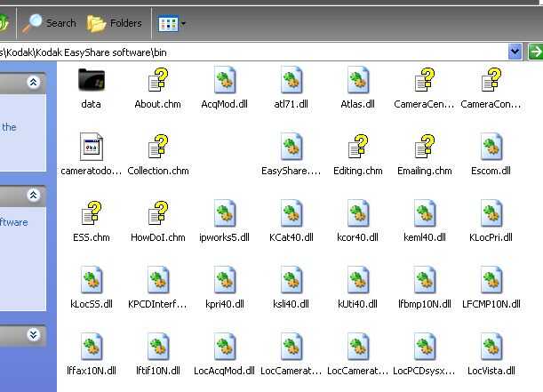Select the LocAcqMod.dll file icon
Image resolution: width=543 pixels, height=392 pixels.
[x=225, y=347]
